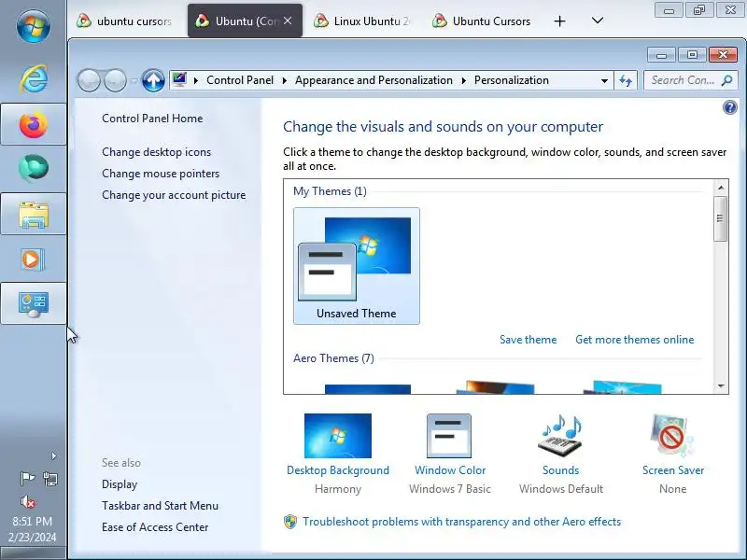Expand the browser tab list chevron
Image resolution: width=747 pixels, height=560 pixels.
point(598,21)
